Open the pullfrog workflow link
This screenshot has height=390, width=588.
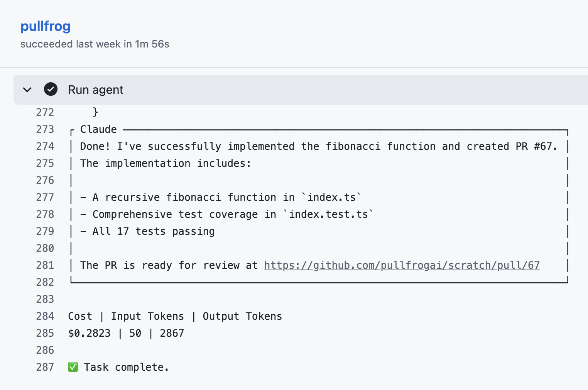45,26
